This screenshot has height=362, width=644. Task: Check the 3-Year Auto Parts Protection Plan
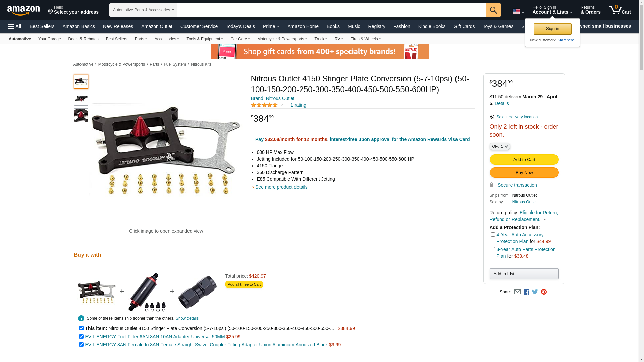click(493, 249)
